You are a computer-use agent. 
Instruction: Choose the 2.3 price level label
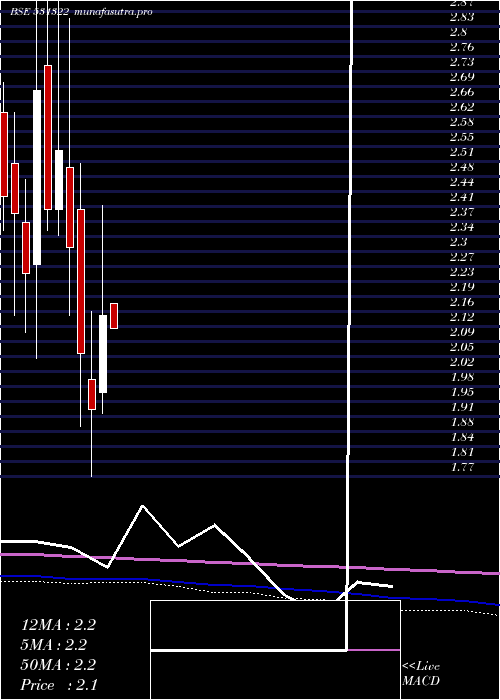tap(458, 242)
